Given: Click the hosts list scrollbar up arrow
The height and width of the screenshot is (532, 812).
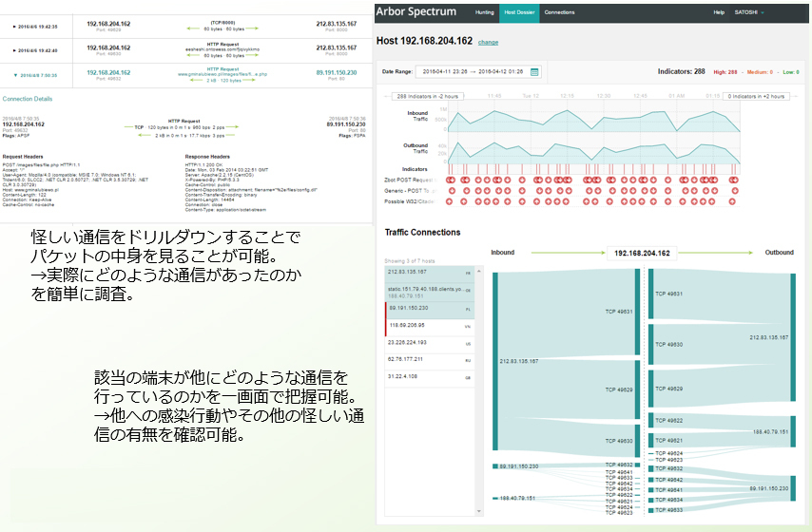Looking at the screenshot, I should 479,270.
